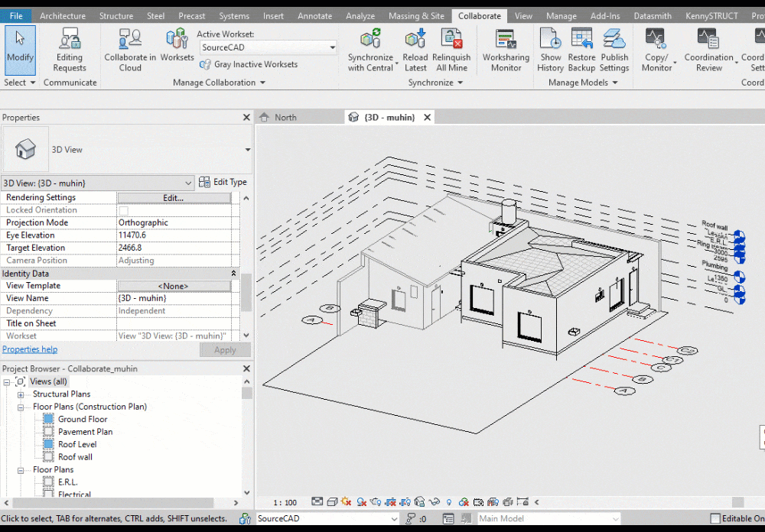Collapse the Identity Data section
This screenshot has width=765, height=532.
click(233, 274)
